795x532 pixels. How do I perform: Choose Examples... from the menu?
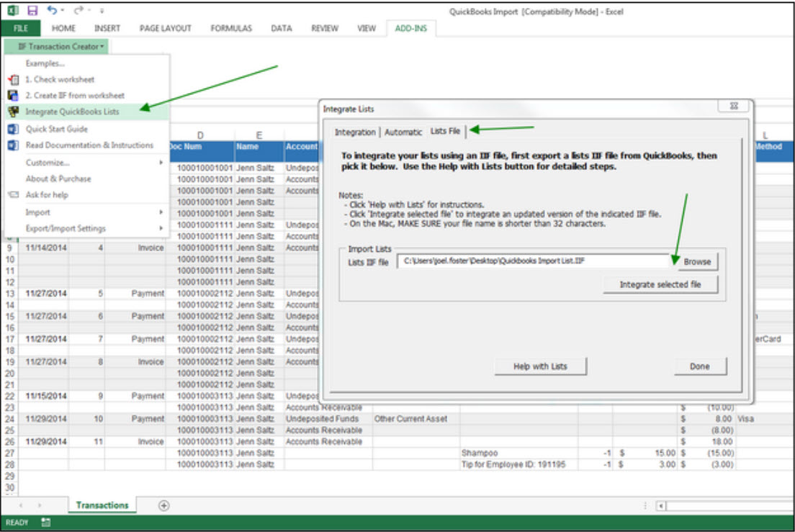pos(86,63)
